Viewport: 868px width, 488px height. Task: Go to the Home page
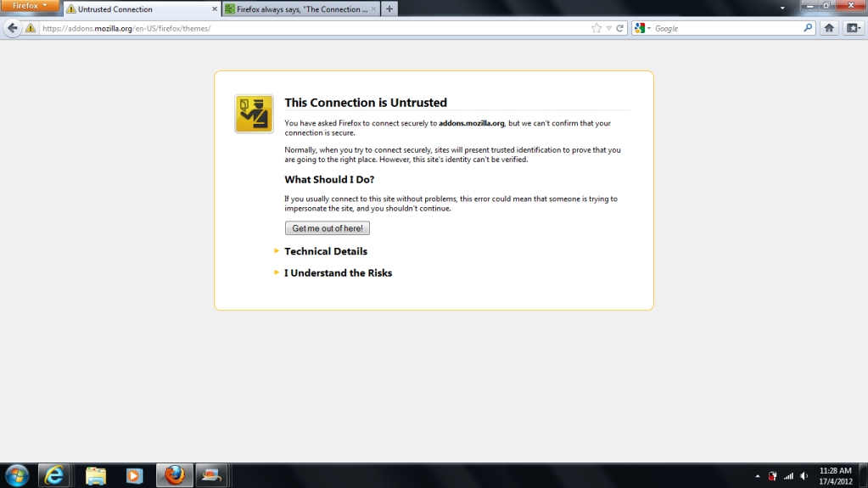pyautogui.click(x=829, y=28)
